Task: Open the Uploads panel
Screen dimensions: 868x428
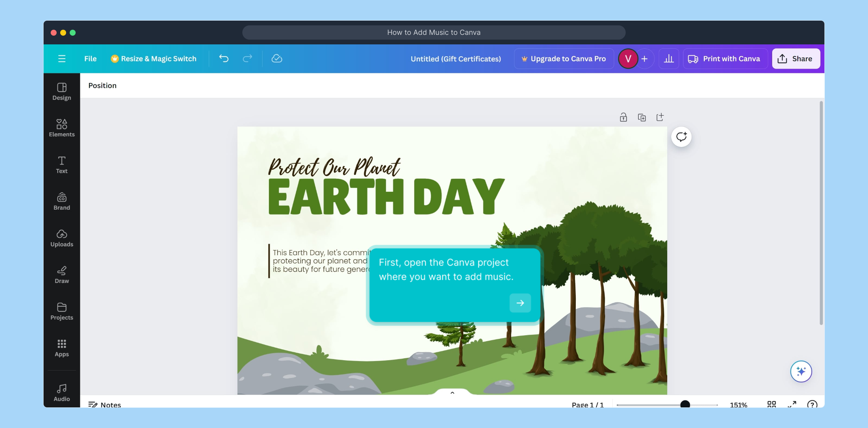Action: (x=62, y=238)
